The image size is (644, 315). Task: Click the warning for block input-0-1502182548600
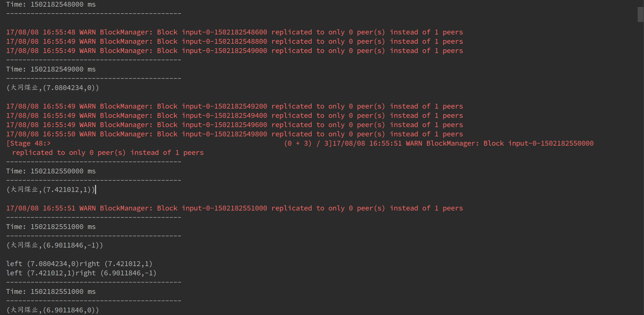pos(234,32)
